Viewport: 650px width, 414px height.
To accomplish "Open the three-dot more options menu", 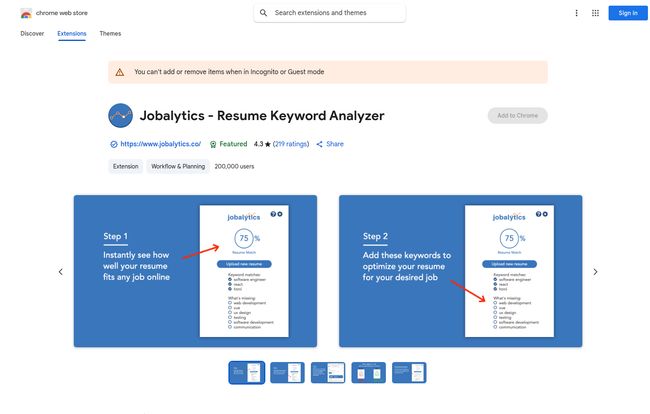I will coord(576,13).
